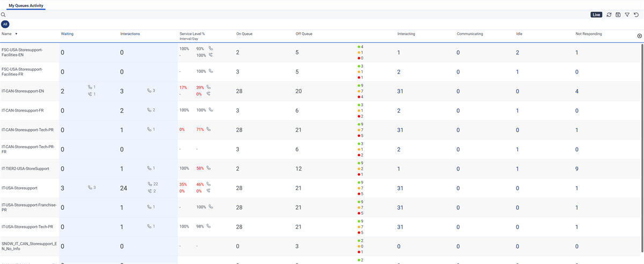
Task: Sort by the Interactions column header
Action: click(x=130, y=34)
